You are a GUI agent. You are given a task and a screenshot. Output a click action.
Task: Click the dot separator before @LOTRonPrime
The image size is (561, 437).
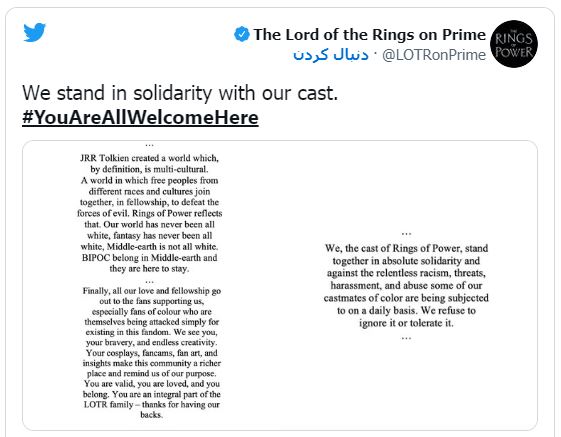click(375, 54)
